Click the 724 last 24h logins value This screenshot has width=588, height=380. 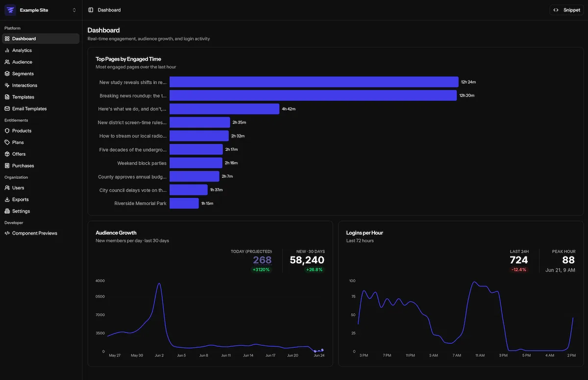(x=519, y=260)
